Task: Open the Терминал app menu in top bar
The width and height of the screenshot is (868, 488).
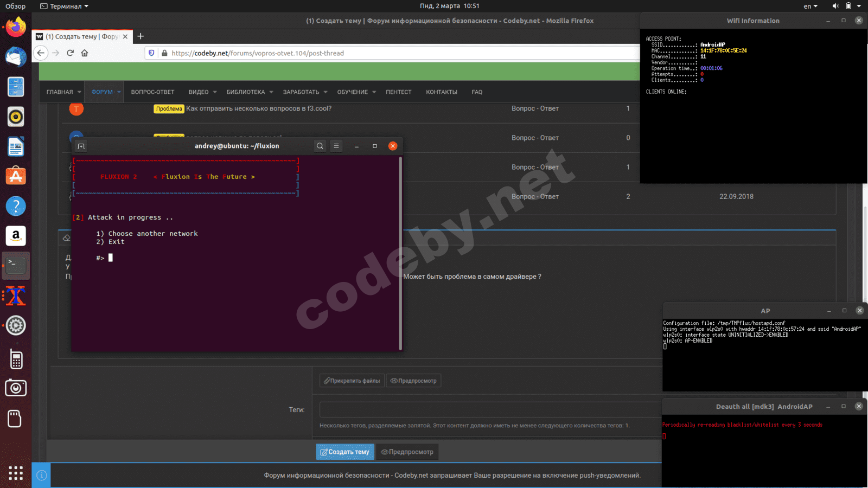Action: click(x=65, y=6)
